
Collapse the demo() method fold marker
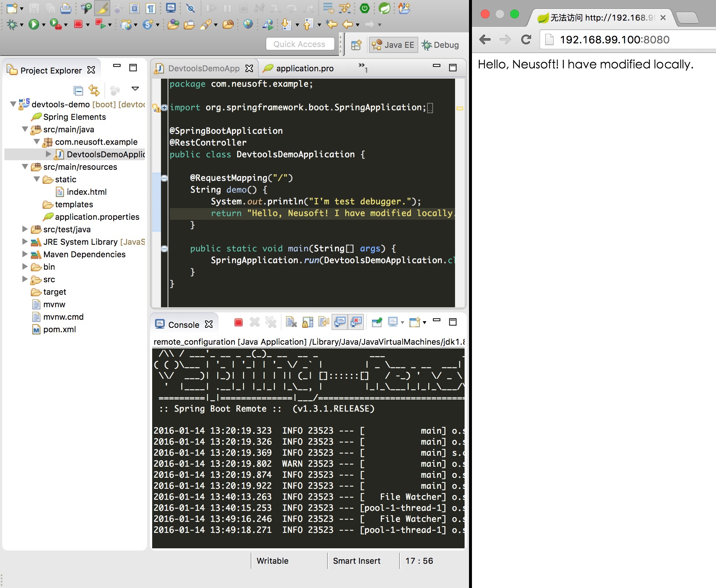click(x=164, y=178)
